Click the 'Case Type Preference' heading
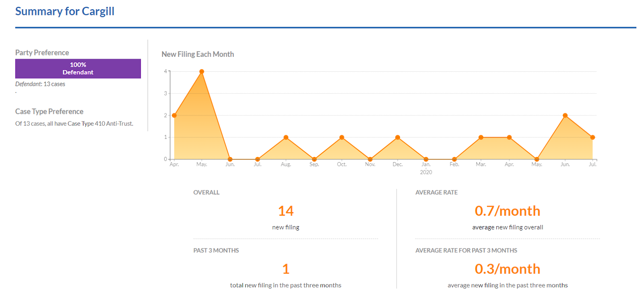Screen dimensions: 644x301 pyautogui.click(x=50, y=111)
